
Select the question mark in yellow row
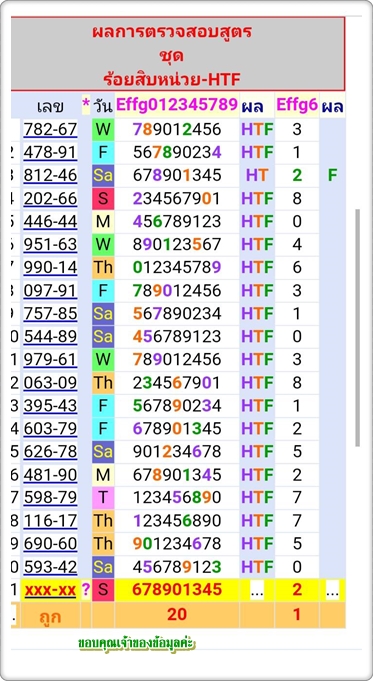[86, 590]
